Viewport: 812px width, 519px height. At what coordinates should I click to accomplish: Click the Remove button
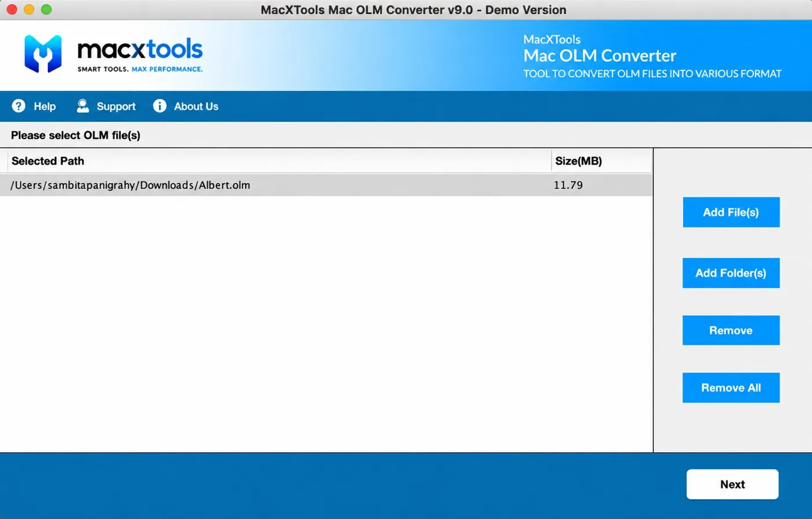coord(731,330)
